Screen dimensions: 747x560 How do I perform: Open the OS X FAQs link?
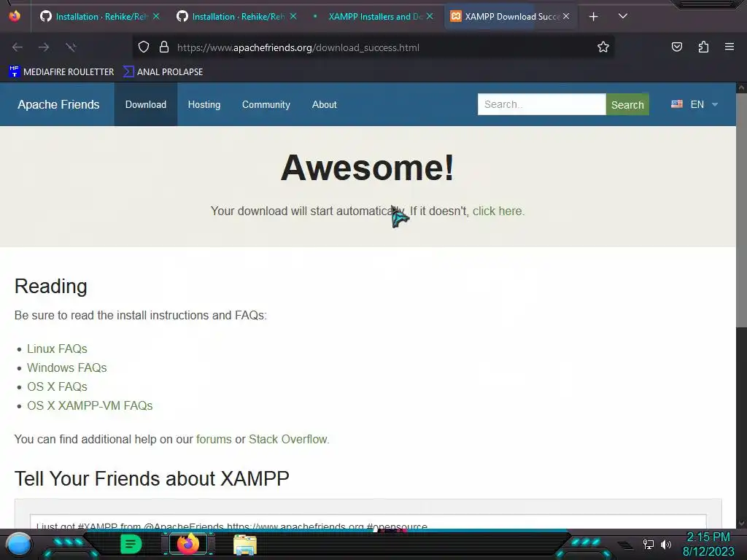click(x=57, y=386)
